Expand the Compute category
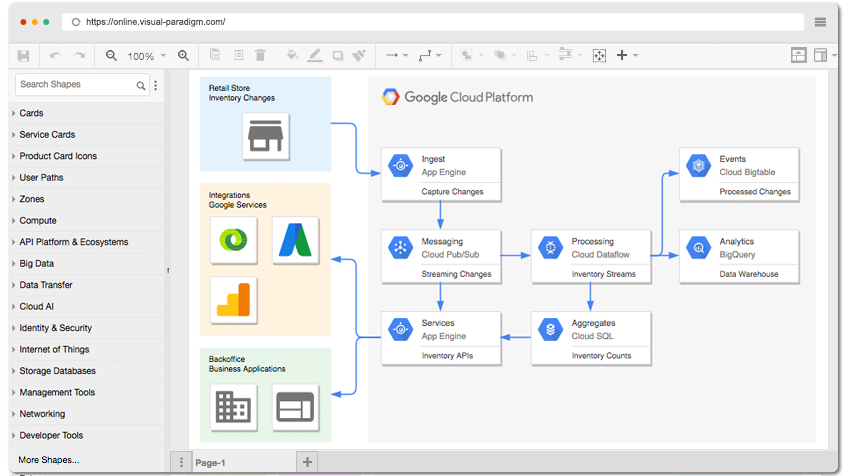 [x=87, y=221]
